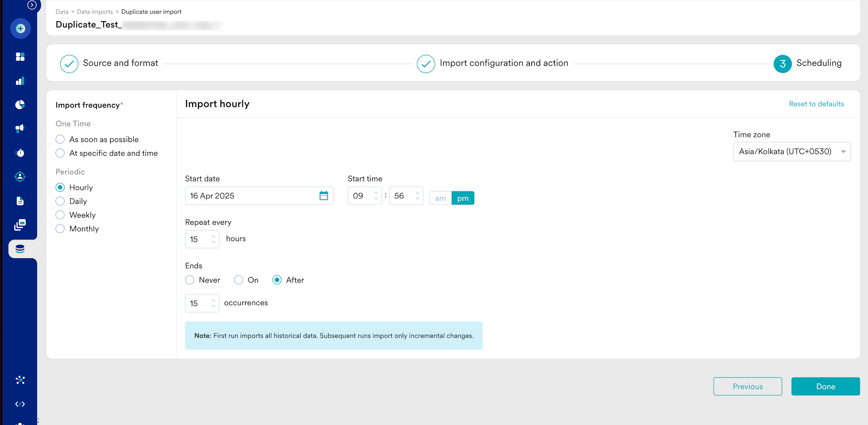Open the bar chart analytics icon
Viewport: 868px width, 425px height.
pyautogui.click(x=20, y=81)
